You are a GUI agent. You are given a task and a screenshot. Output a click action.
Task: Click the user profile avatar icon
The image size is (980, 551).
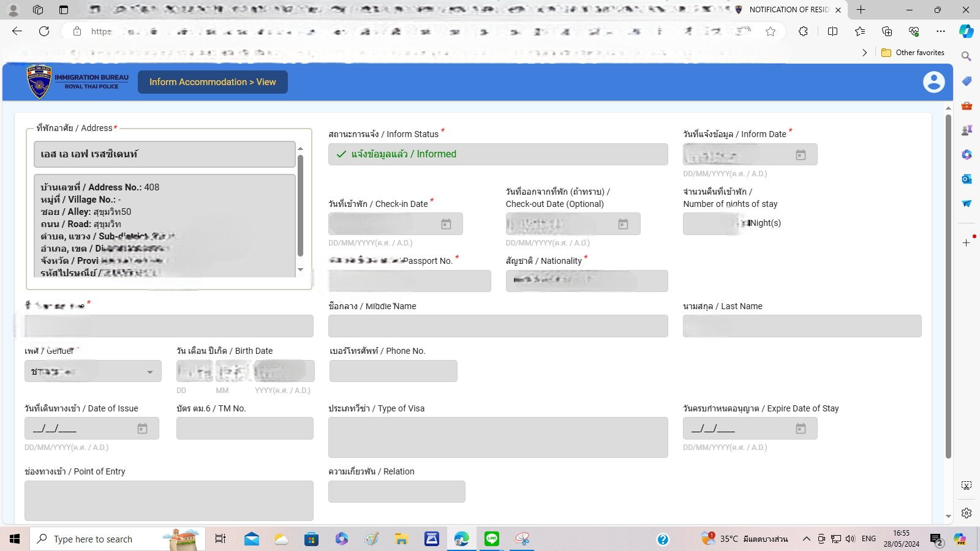point(933,82)
